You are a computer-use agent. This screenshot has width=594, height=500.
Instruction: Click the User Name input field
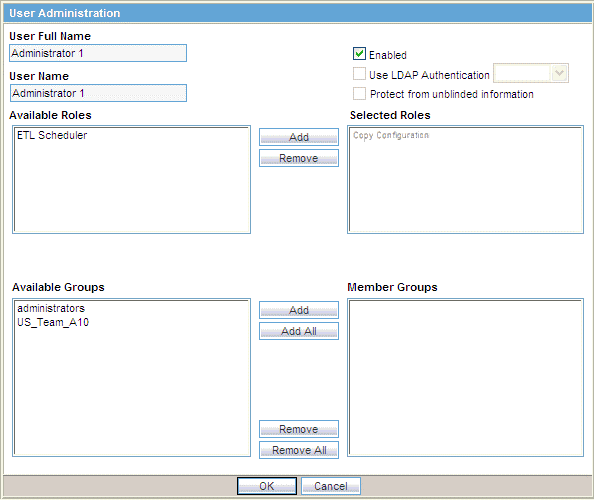[x=98, y=93]
